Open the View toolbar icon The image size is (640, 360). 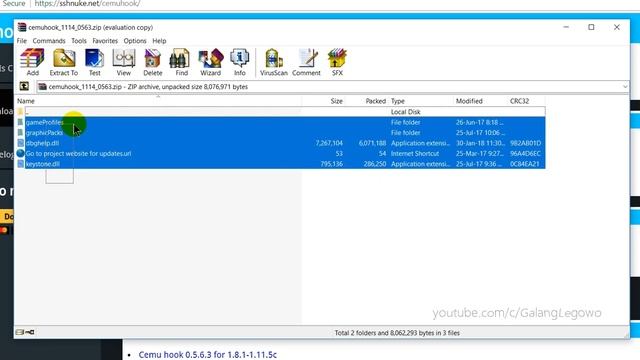(124, 62)
